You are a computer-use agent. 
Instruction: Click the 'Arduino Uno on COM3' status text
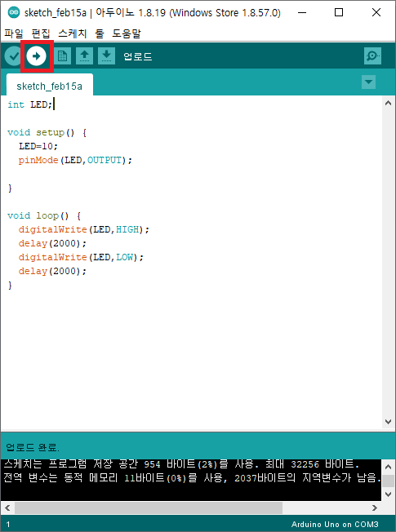pyautogui.click(x=335, y=524)
